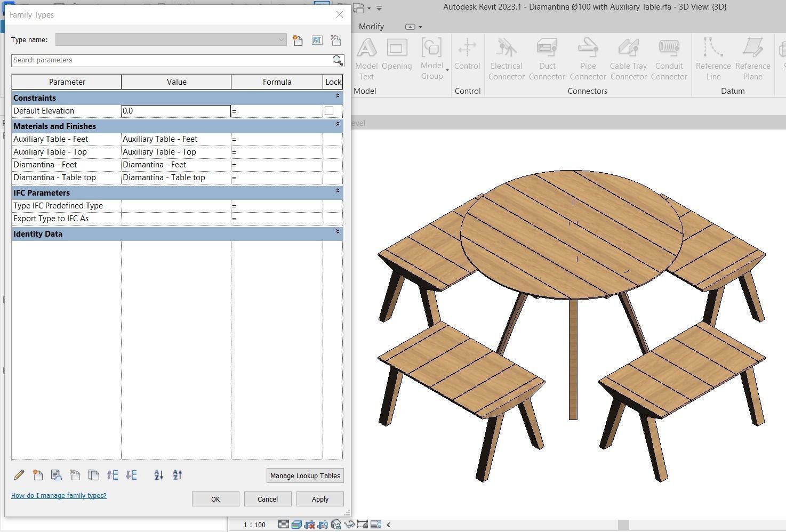Collapse the Materials and Finishes group
Image resolution: width=786 pixels, height=532 pixels.
click(x=338, y=124)
